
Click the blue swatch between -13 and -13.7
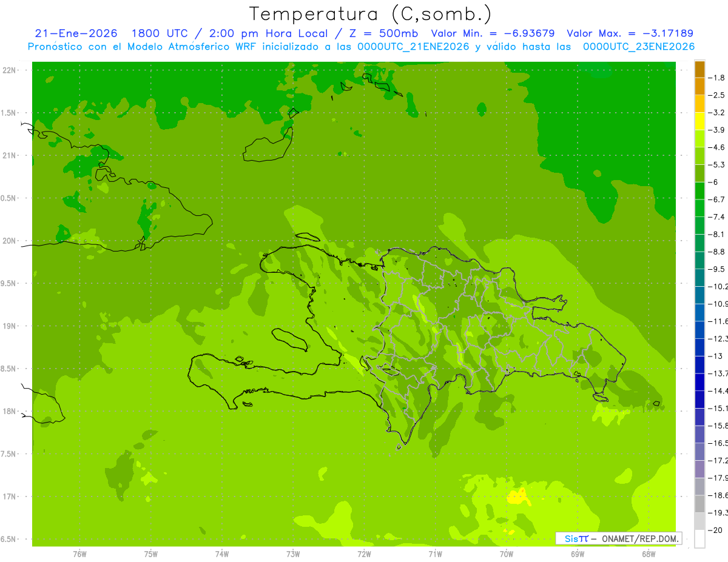(x=699, y=364)
